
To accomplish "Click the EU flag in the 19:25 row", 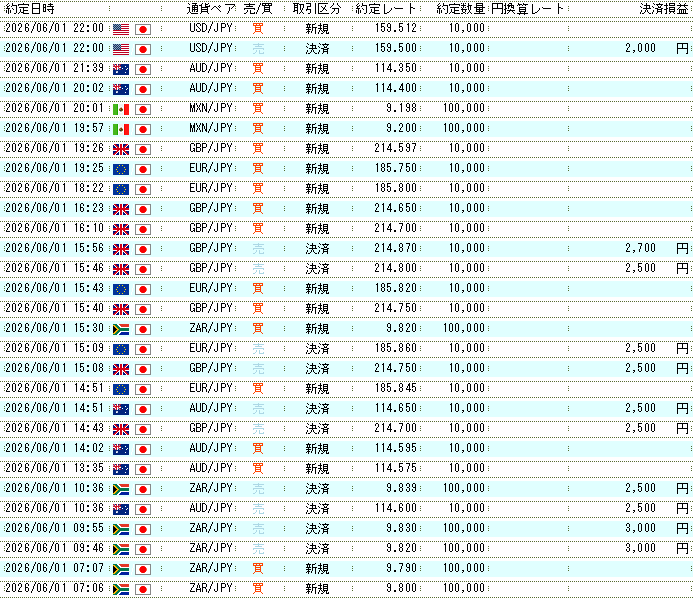I will click(121, 169).
